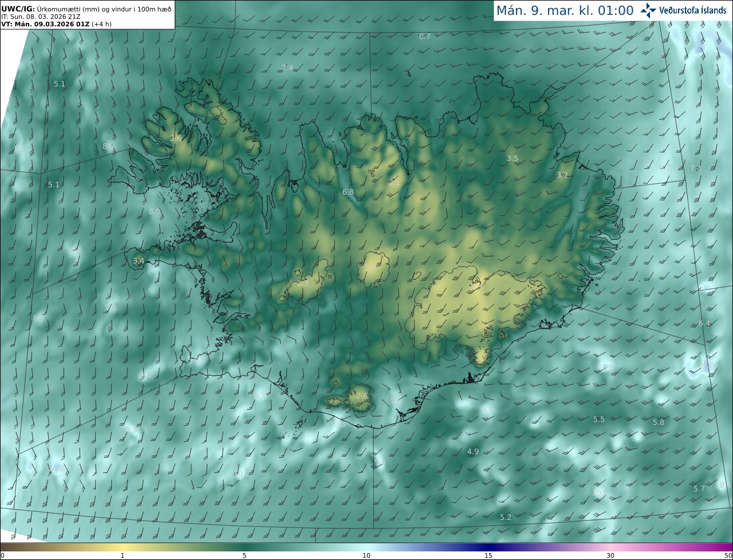Click the color scale label '30'

click(x=610, y=555)
